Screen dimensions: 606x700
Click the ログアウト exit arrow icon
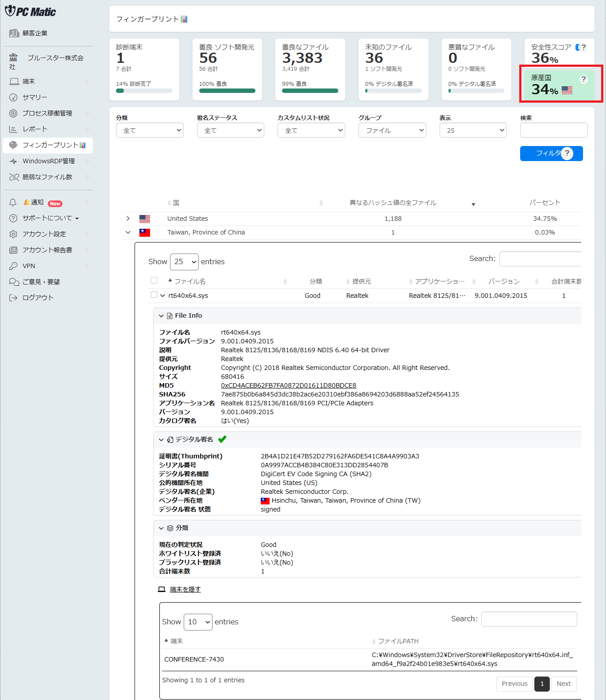14,298
